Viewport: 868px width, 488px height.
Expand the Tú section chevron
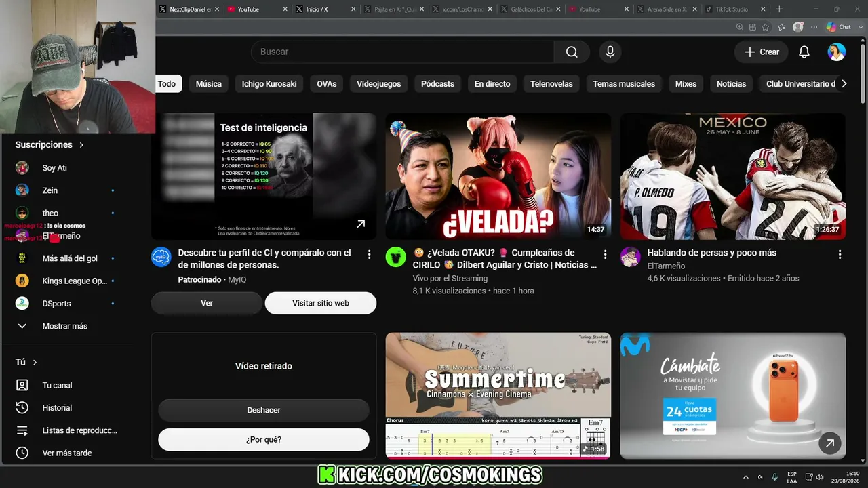pyautogui.click(x=35, y=363)
